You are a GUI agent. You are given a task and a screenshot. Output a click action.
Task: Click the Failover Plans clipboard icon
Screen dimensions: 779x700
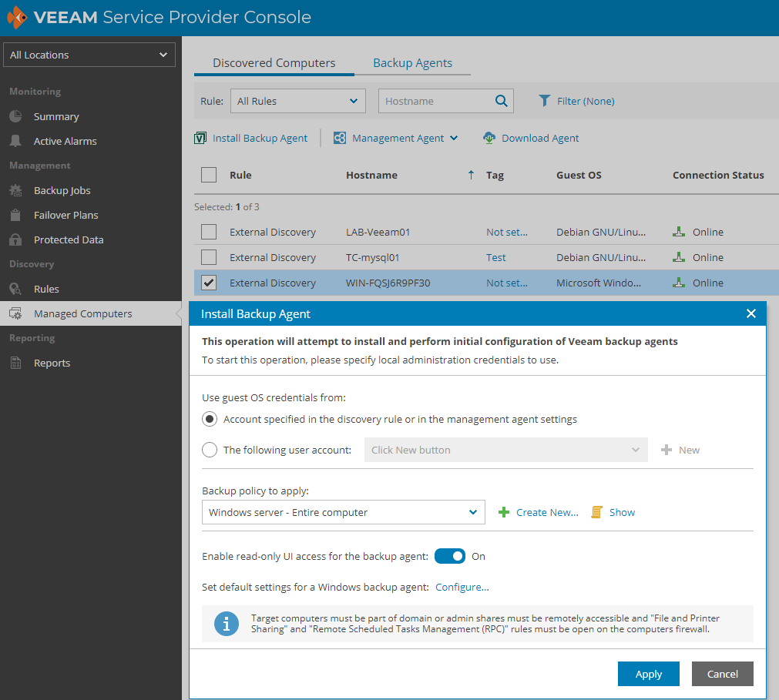pos(15,215)
